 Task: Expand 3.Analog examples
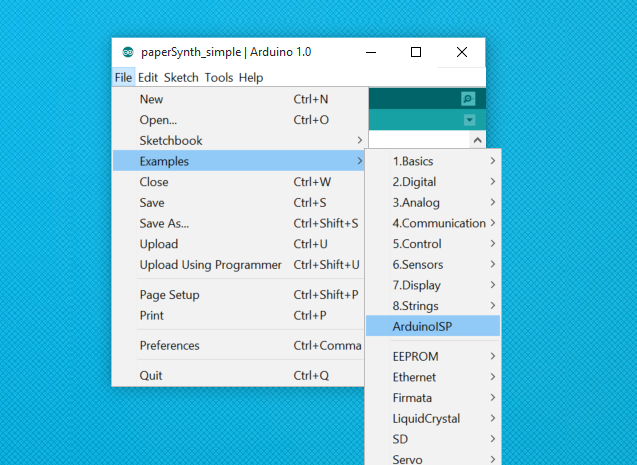433,203
